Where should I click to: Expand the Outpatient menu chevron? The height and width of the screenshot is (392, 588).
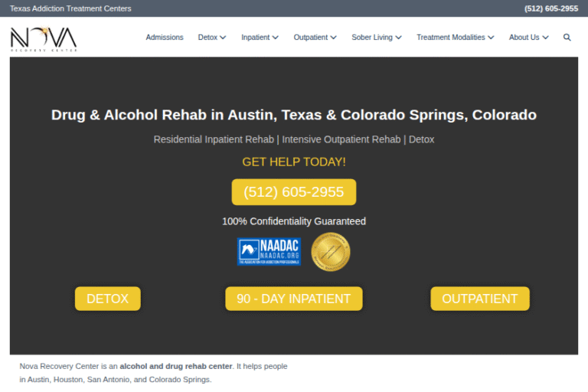point(333,38)
